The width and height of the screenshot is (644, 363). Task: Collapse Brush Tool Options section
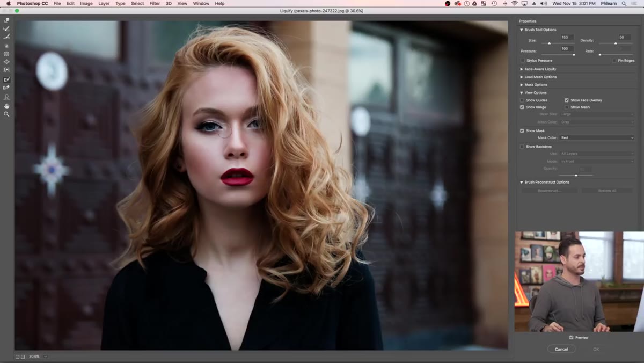tap(522, 30)
